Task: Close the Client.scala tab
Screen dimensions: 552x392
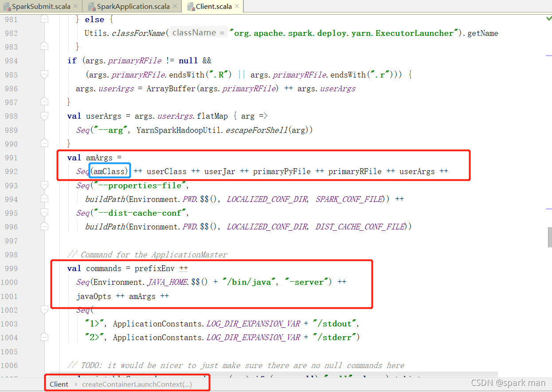Action: click(237, 6)
